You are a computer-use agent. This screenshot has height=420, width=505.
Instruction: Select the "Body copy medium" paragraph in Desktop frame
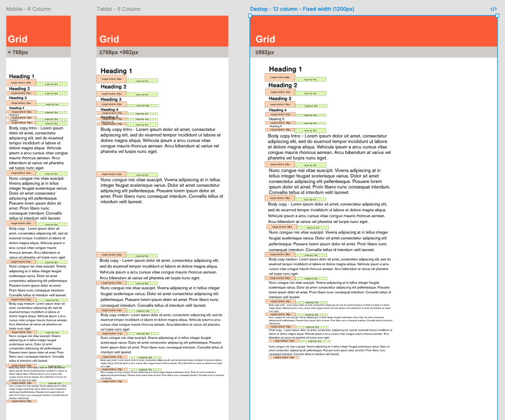pos(330,267)
